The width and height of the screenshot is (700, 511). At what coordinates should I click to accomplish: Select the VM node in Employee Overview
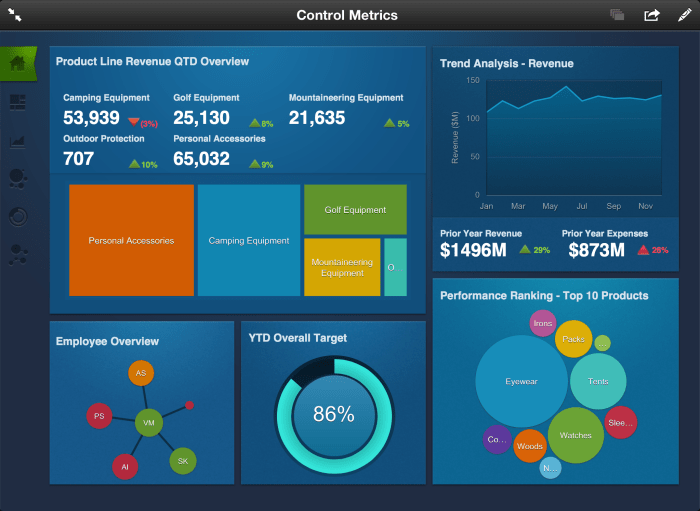[148, 423]
